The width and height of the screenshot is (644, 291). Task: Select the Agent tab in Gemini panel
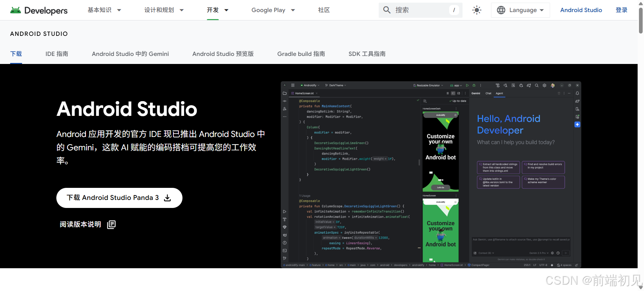(x=499, y=93)
